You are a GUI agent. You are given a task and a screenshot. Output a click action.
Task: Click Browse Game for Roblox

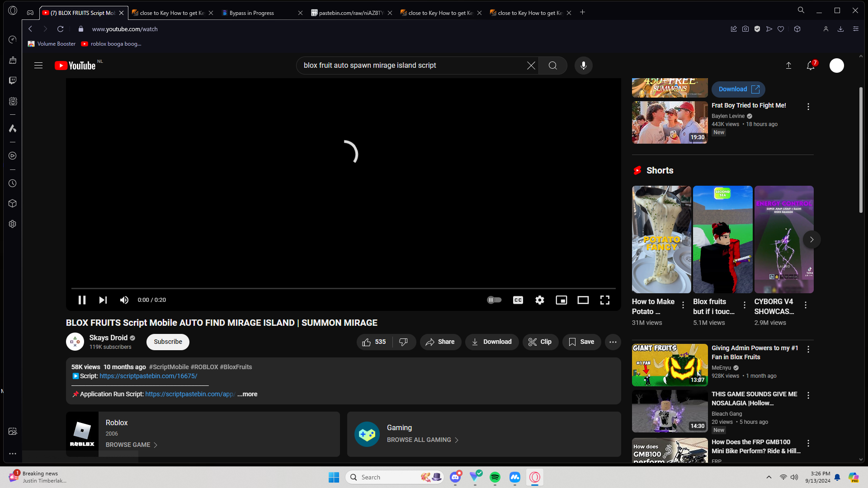pos(132,445)
